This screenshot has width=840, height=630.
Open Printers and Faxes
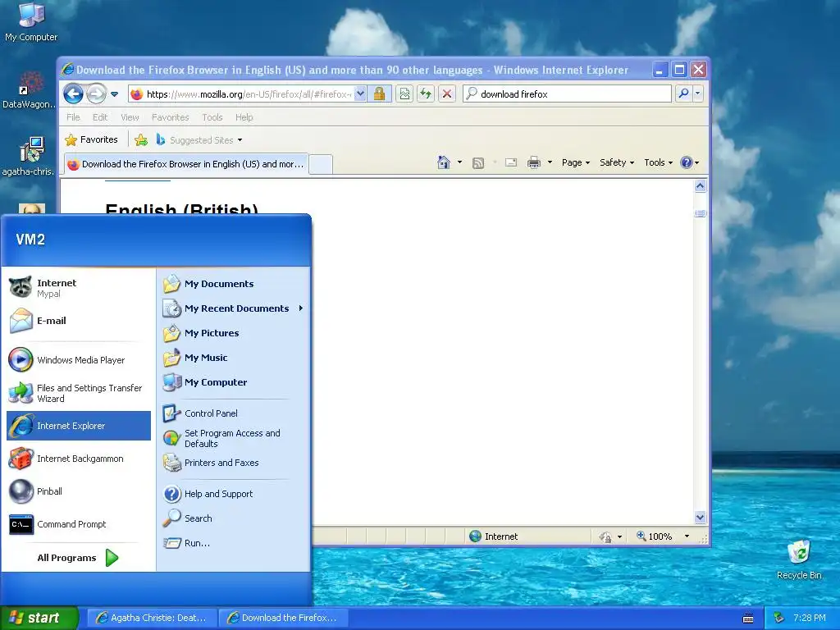[234, 463]
